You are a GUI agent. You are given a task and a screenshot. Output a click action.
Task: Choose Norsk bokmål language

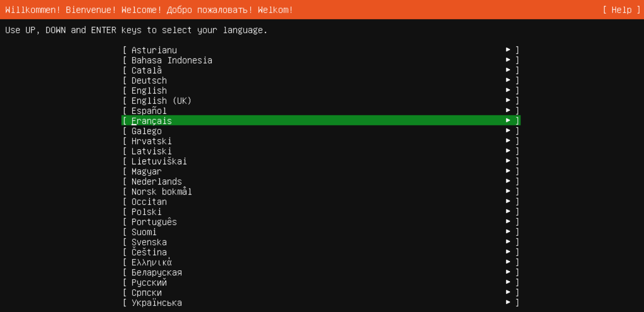pyautogui.click(x=161, y=192)
